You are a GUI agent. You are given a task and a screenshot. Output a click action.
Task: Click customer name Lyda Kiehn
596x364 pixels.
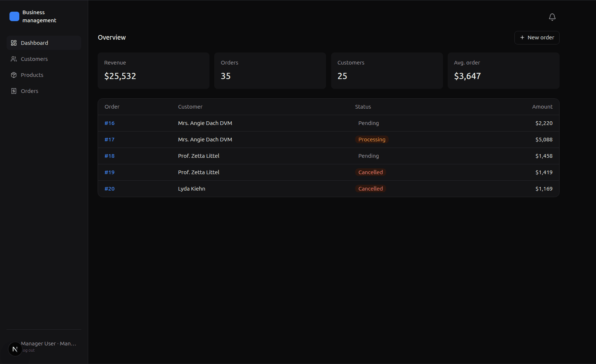[x=192, y=189]
